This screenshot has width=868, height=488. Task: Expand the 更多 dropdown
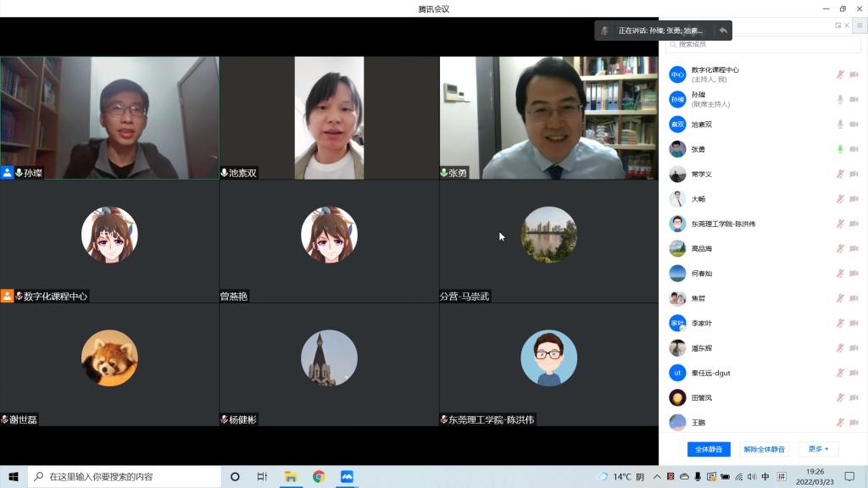pos(818,449)
